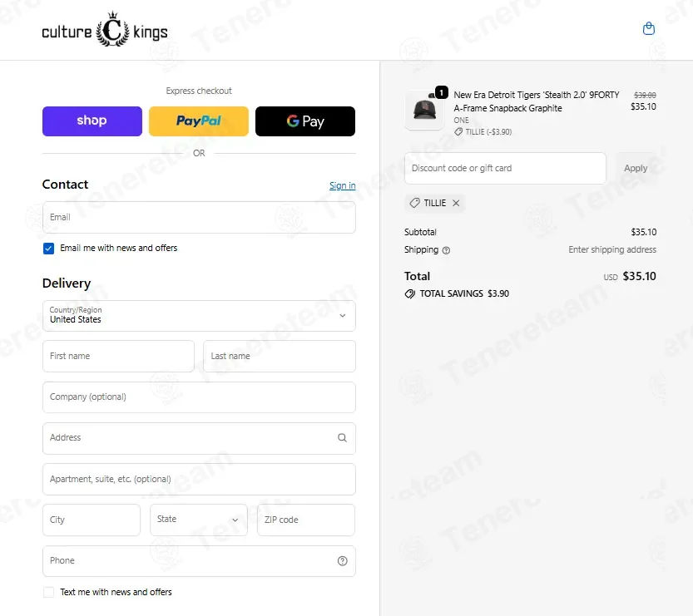The image size is (693, 616).
Task: Click the 'Enter shipping address' text
Action: 612,249
